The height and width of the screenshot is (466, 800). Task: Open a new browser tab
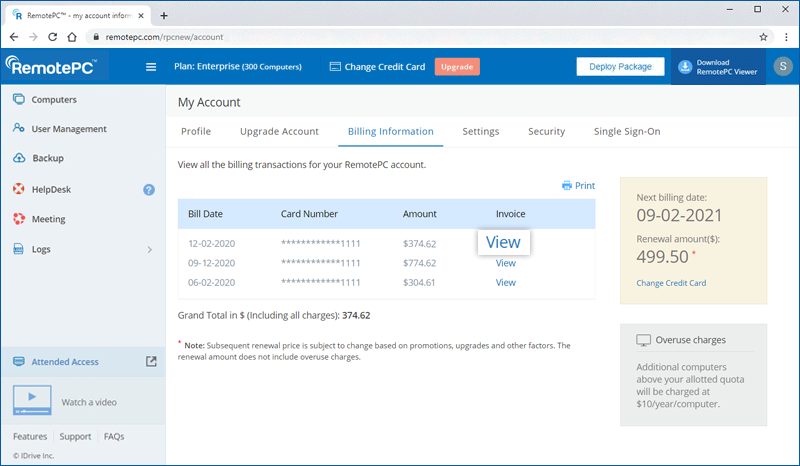click(164, 15)
